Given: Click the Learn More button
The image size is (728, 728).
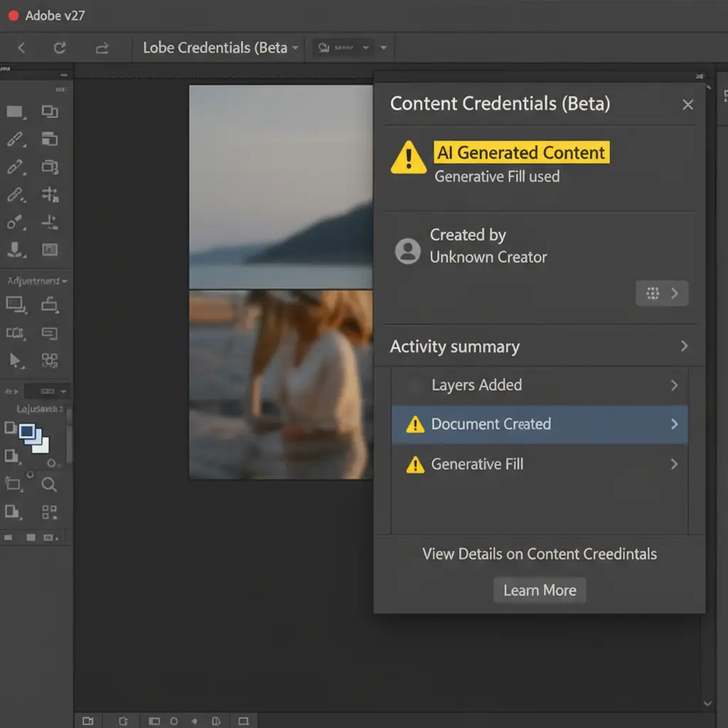Looking at the screenshot, I should (540, 590).
